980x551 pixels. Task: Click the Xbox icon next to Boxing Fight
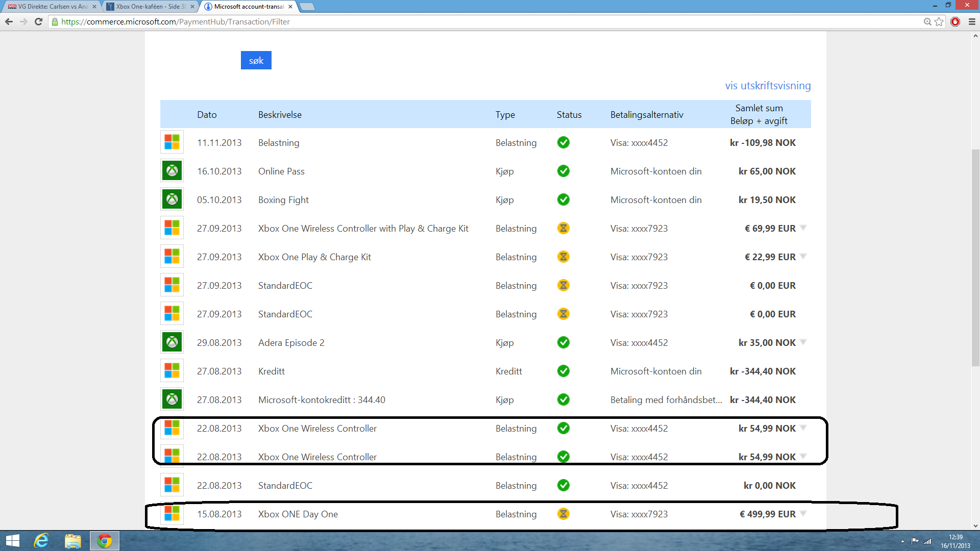(x=172, y=199)
